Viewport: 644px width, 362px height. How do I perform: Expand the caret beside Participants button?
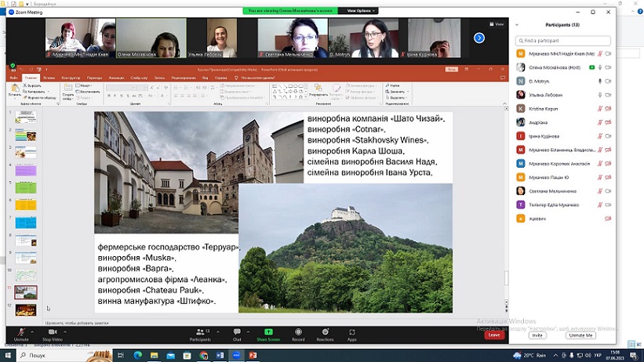(218, 331)
